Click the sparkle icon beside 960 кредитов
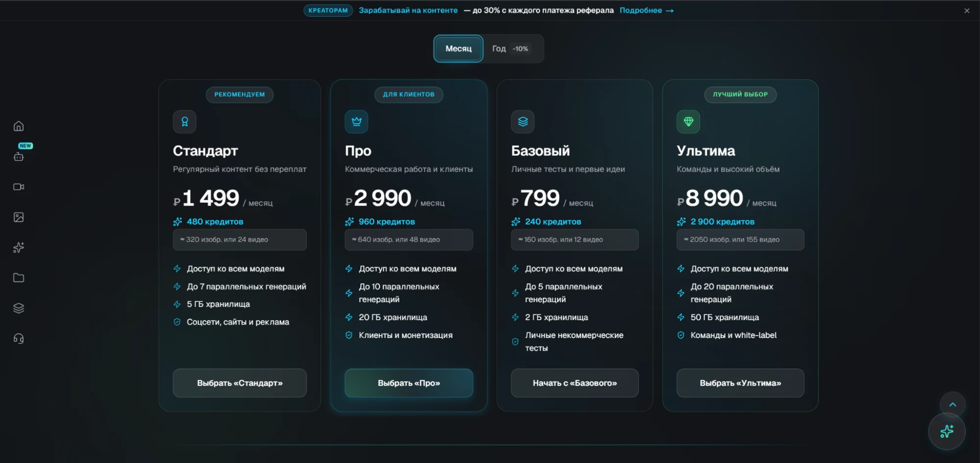Screen dimensions: 980x463 coord(349,222)
